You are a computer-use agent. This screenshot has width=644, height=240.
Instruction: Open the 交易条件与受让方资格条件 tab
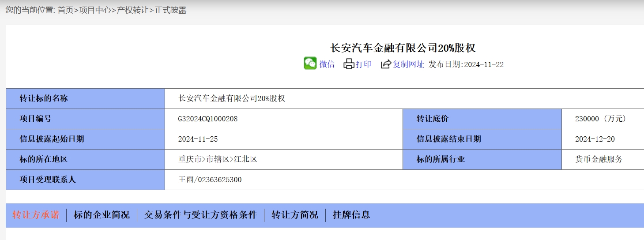click(200, 215)
